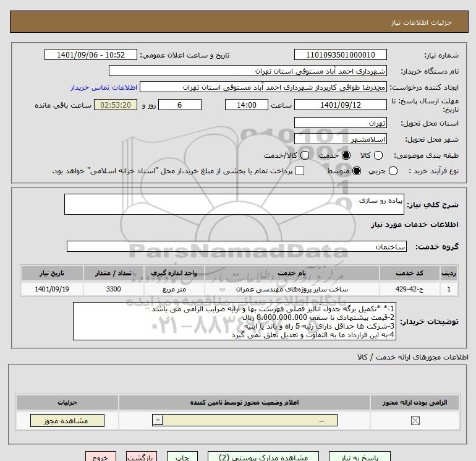Click the نام خدمت column header

[292, 273]
